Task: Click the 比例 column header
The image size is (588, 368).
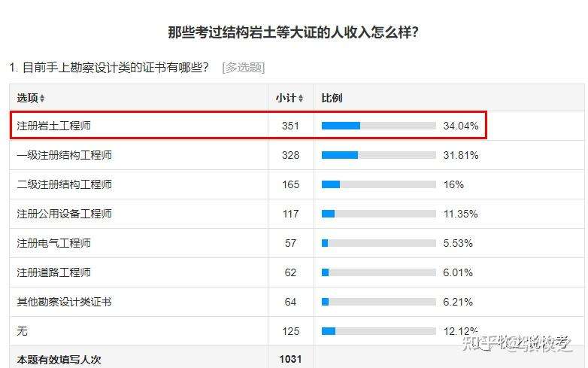Action: click(x=332, y=98)
